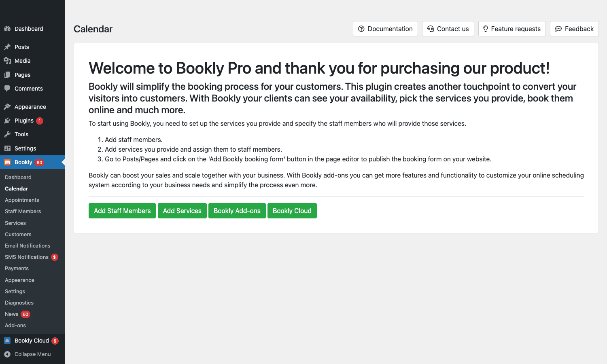The width and height of the screenshot is (607, 364).
Task: Collapse the admin sidebar menu
Action: pos(32,354)
